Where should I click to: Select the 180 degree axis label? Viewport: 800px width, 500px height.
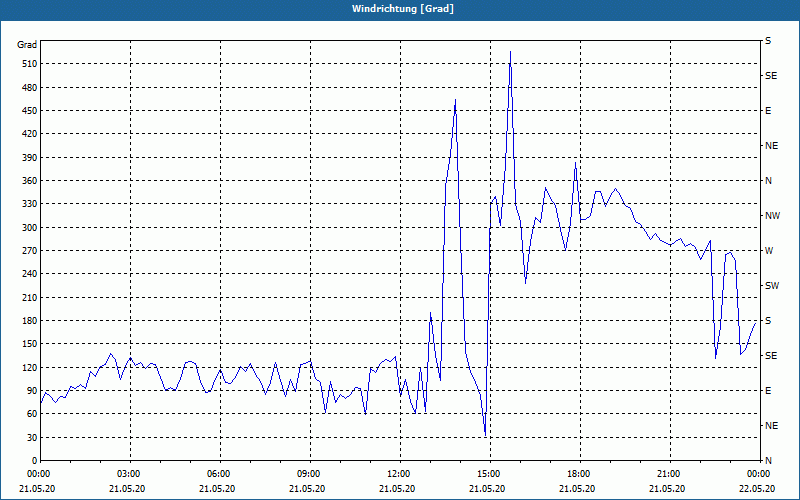[x=31, y=320]
